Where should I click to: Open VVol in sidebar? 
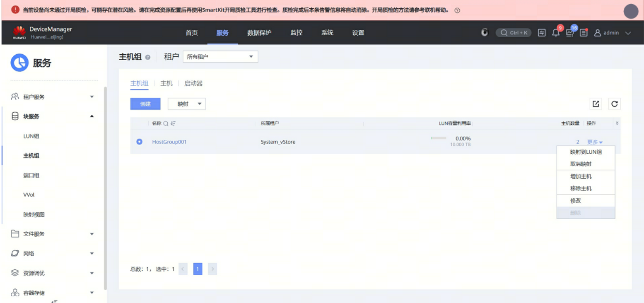click(x=29, y=195)
